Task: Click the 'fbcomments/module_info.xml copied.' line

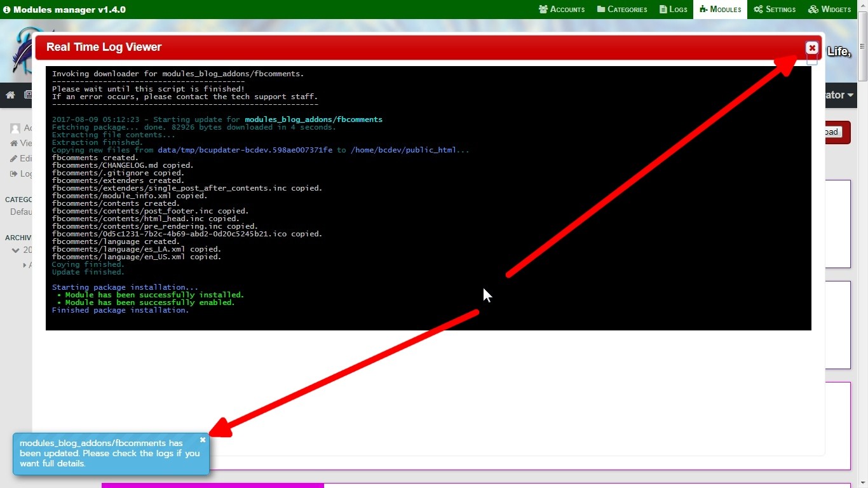Action: coord(130,196)
